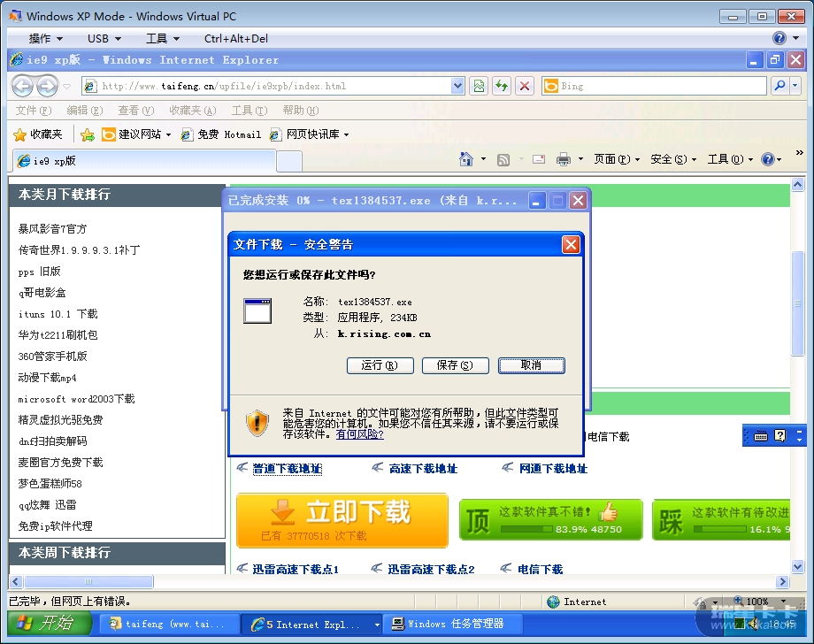Screen dimensions: 814x644
Task: Open the search provider dropdown arrow
Action: click(795, 86)
